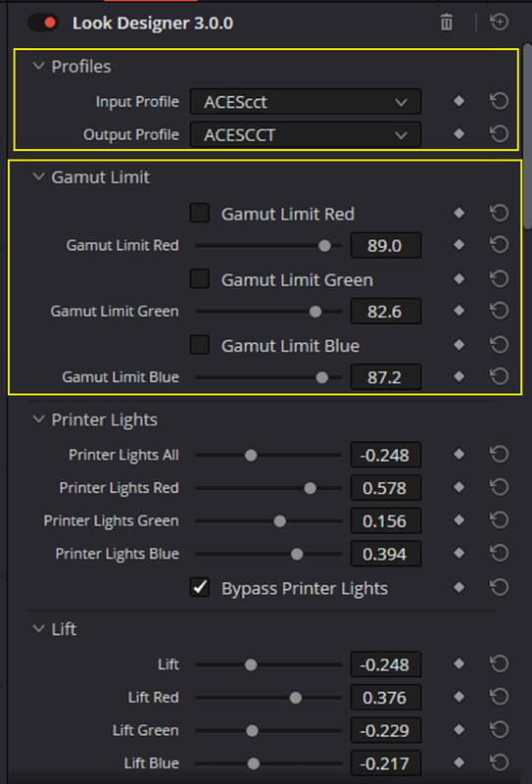Screen dimensions: 532x784
Task: Reset the Input Profile setting
Action: [x=499, y=102]
